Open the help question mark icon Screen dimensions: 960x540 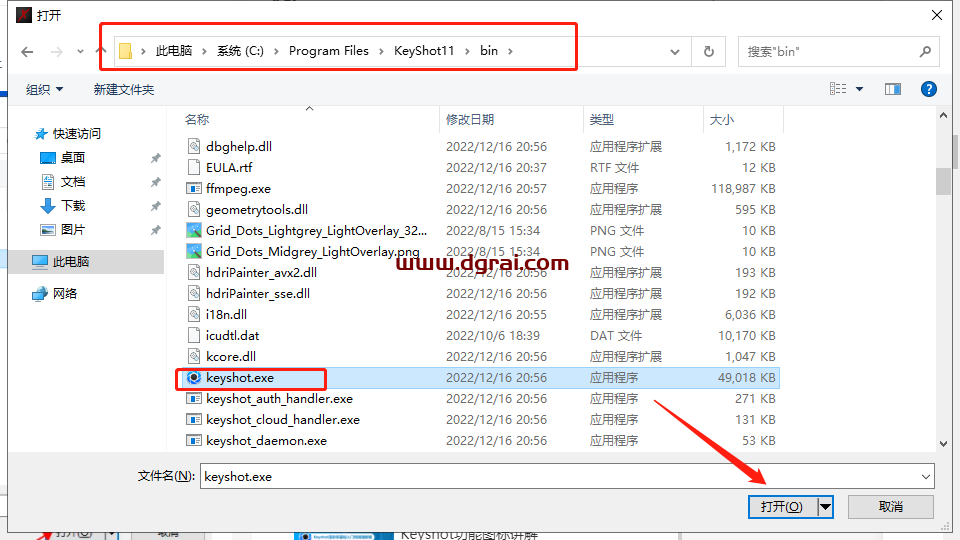click(x=929, y=89)
